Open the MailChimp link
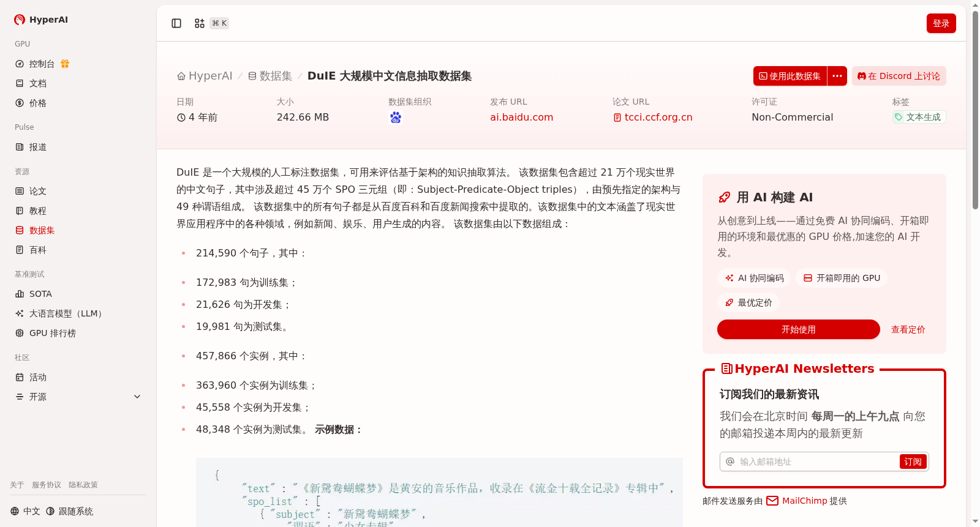 [x=804, y=501]
